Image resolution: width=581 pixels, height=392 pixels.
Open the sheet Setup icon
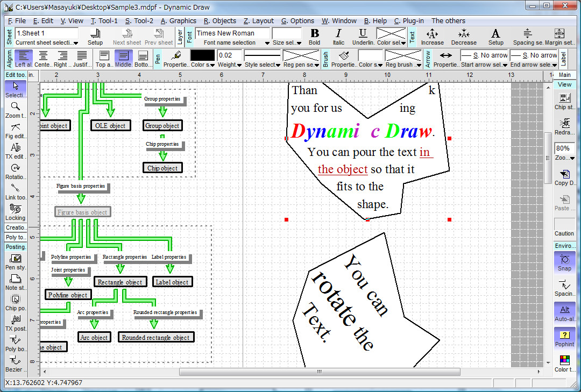[95, 37]
